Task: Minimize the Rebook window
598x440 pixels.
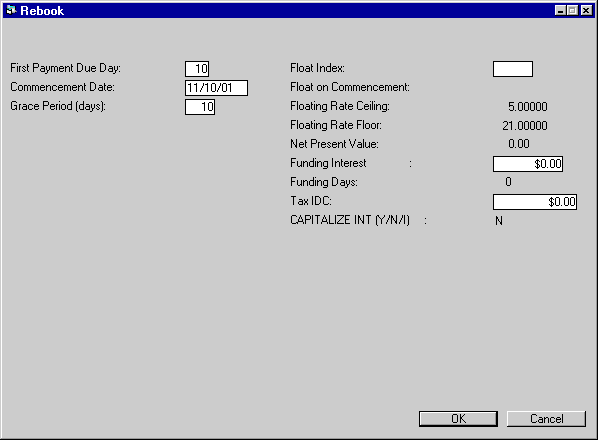Action: 560,10
